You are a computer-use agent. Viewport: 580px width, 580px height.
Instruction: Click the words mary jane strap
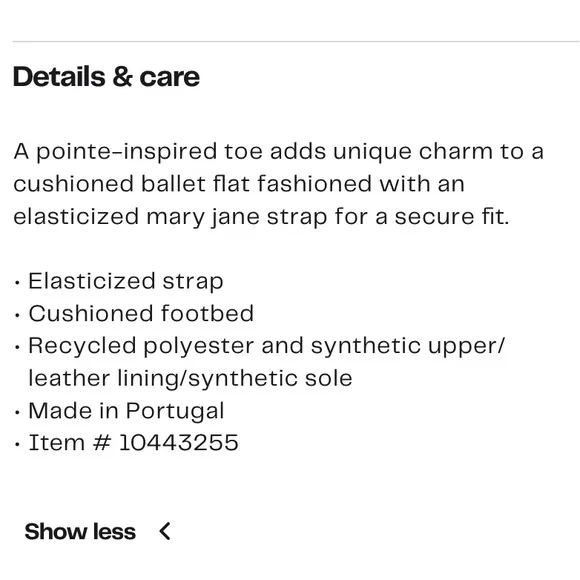[237, 217]
